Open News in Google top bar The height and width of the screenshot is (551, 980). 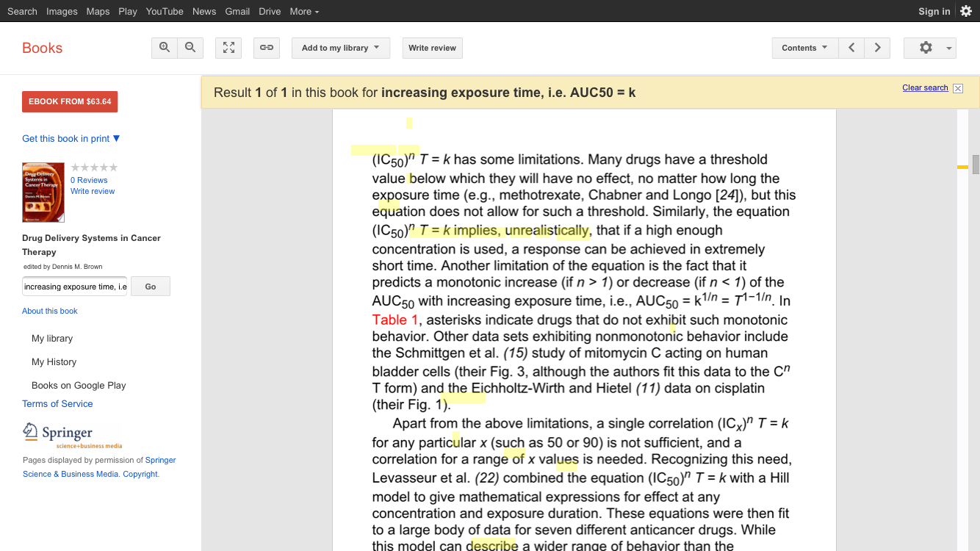[204, 11]
